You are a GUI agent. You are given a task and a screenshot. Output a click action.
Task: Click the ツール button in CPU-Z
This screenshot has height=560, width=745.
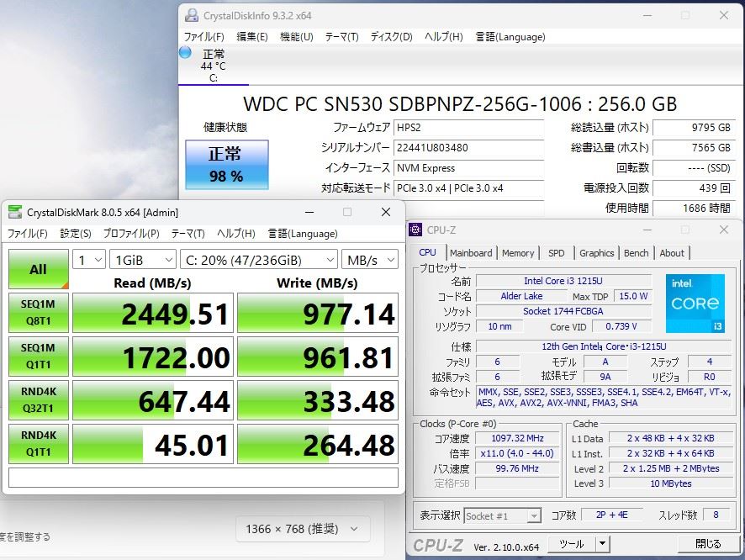click(x=572, y=544)
